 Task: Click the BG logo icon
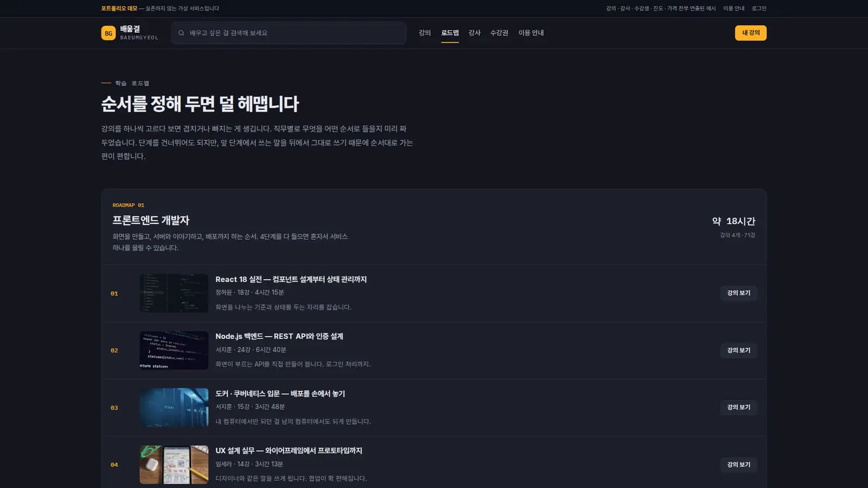[108, 33]
